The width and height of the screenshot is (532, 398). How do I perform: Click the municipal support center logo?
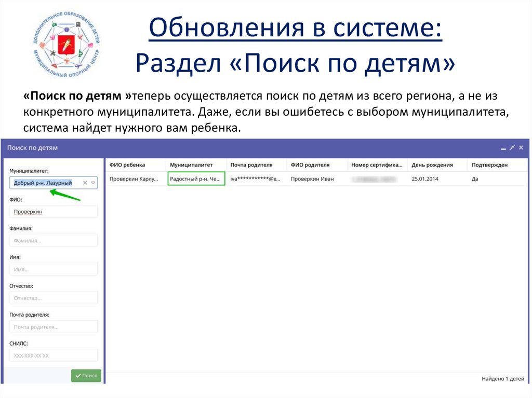coord(66,45)
